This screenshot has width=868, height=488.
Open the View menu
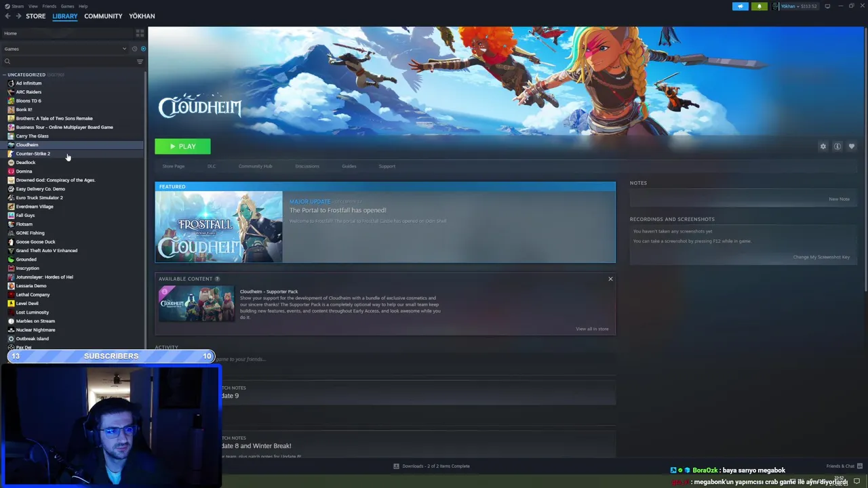33,6
